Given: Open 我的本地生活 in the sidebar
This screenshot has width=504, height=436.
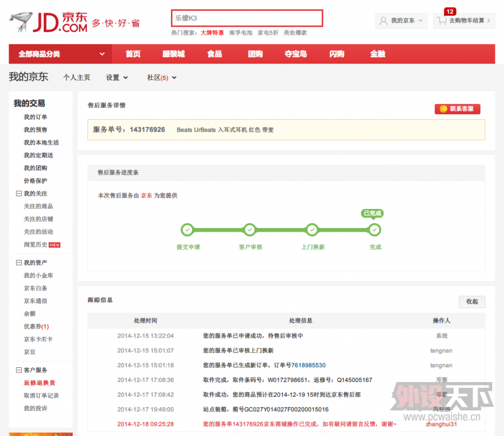Looking at the screenshot, I should (41, 142).
